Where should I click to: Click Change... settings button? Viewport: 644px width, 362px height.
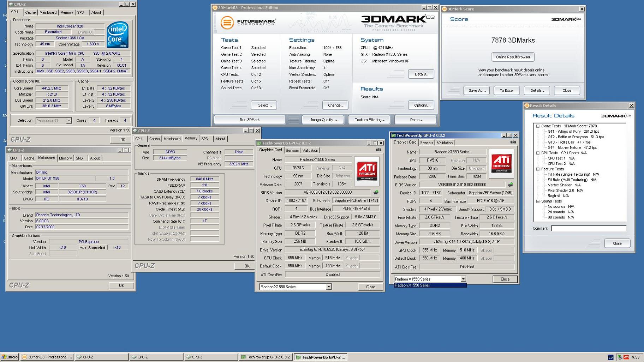[336, 105]
